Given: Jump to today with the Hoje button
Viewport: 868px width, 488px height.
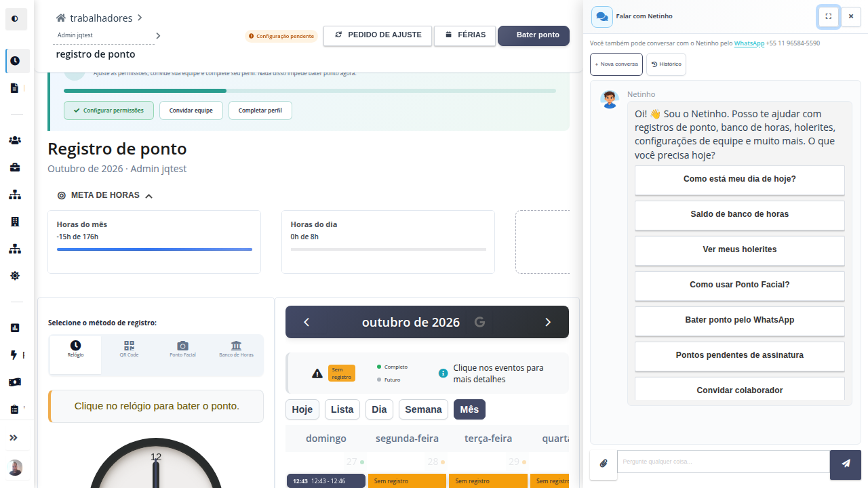Looking at the screenshot, I should coord(302,409).
